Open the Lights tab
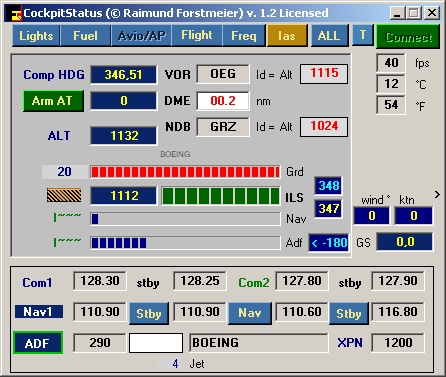The width and height of the screenshot is (446, 377). (36, 36)
